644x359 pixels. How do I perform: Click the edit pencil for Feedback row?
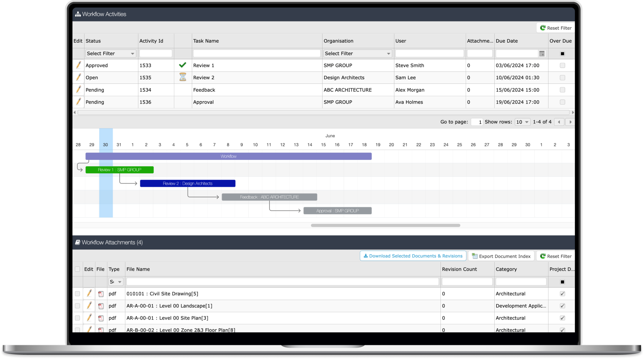coord(79,89)
